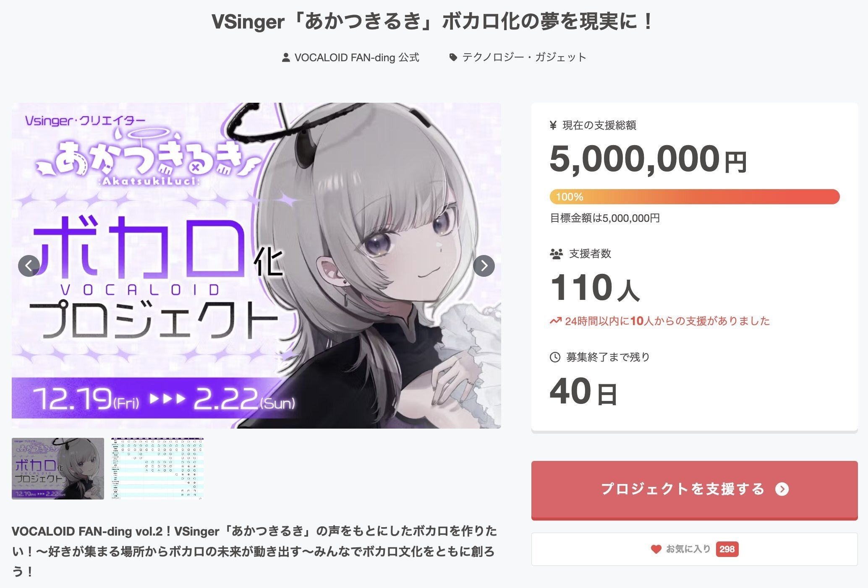
Task: Click the 298 favorites count badge
Action: coord(727,549)
